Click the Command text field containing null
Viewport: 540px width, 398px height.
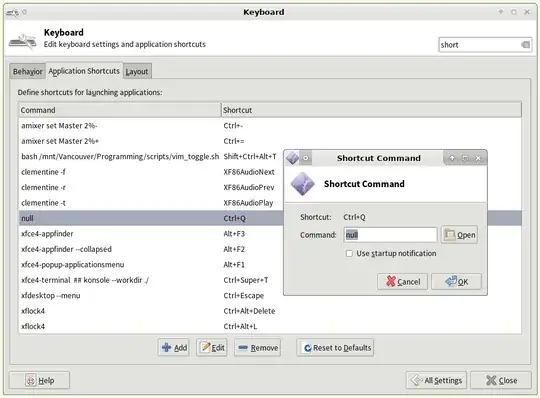pos(390,235)
